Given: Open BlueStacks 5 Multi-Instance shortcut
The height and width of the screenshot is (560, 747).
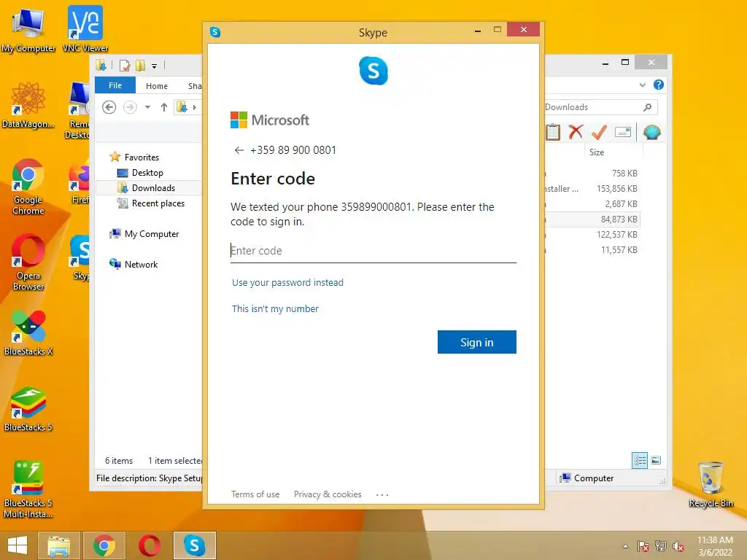Looking at the screenshot, I should (28, 489).
